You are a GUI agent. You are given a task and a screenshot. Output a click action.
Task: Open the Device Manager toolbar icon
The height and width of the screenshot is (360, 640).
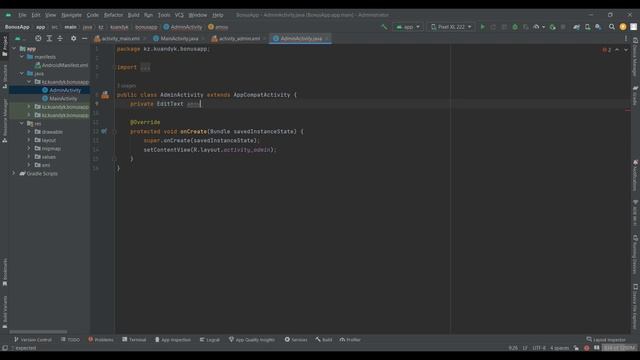click(x=587, y=27)
